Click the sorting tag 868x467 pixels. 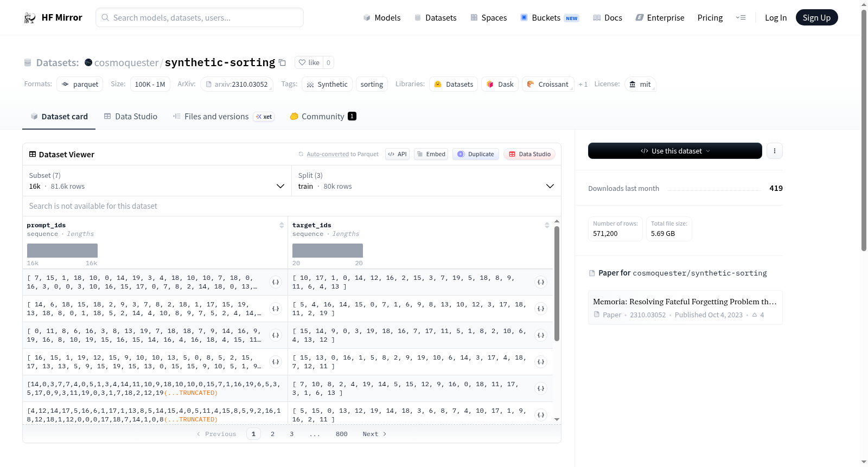pos(372,84)
